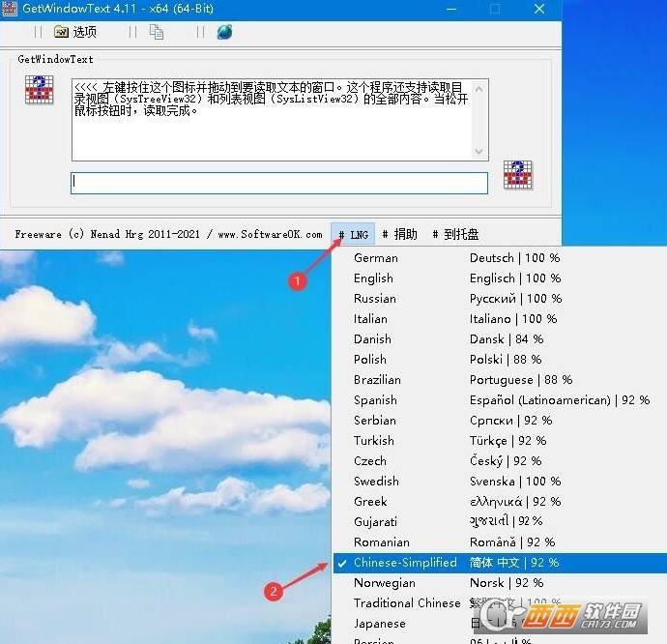Select Norwegian from the language list
Screen dimensions: 667x644
pos(384,583)
